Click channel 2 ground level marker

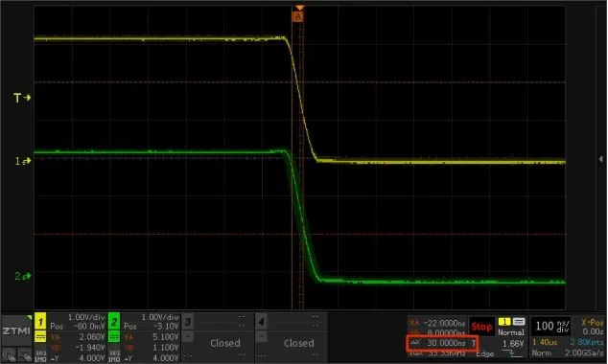pos(23,276)
